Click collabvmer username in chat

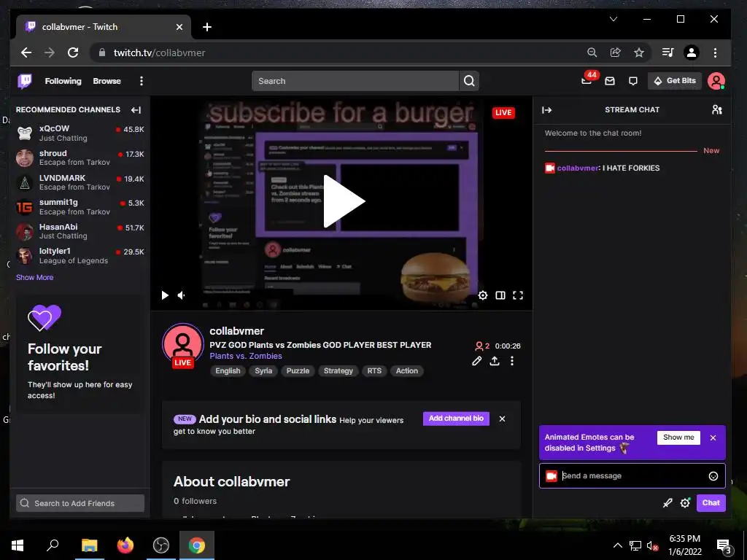[x=578, y=168]
